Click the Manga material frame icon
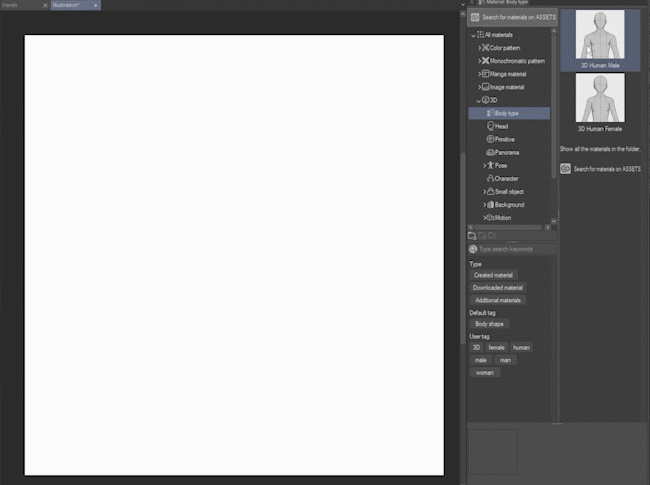 coord(485,74)
